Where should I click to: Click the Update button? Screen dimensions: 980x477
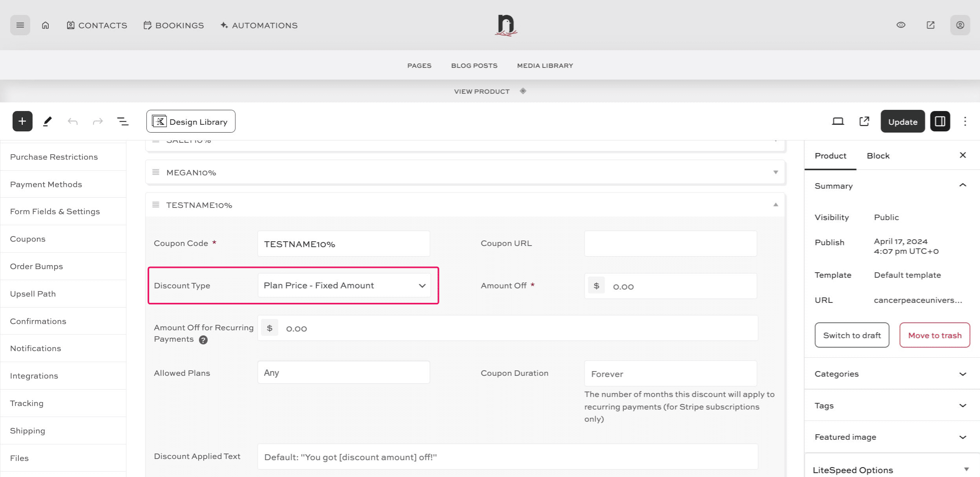coord(902,121)
